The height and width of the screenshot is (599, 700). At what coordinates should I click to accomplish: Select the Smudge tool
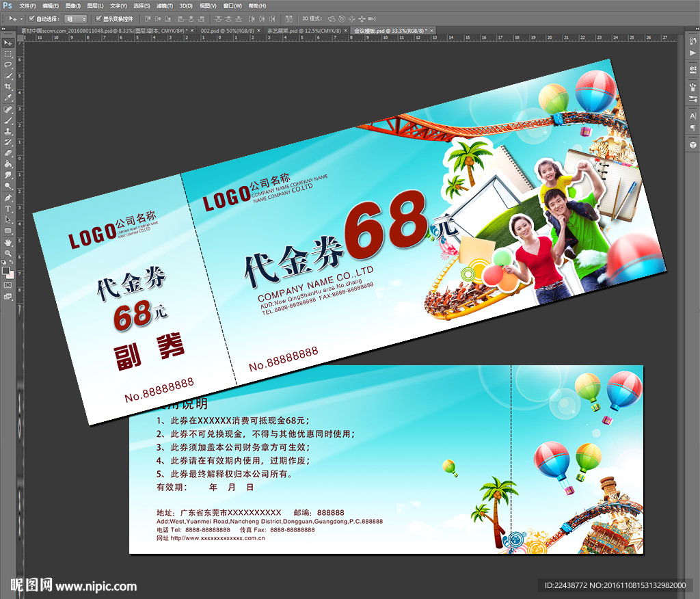pyautogui.click(x=8, y=174)
